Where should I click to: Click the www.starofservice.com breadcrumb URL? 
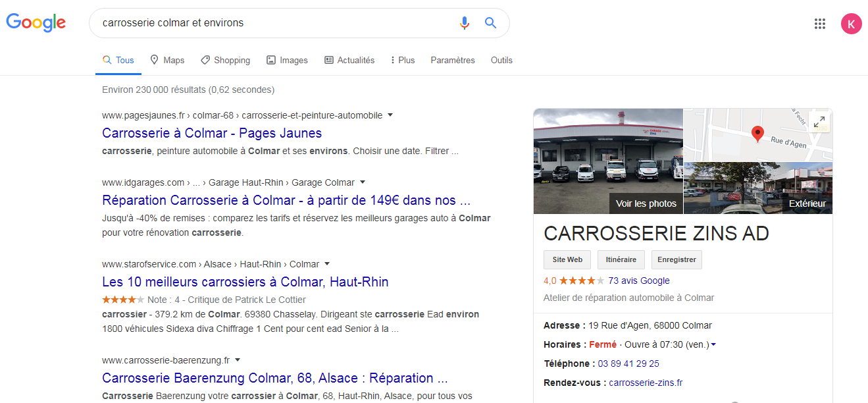(x=211, y=264)
